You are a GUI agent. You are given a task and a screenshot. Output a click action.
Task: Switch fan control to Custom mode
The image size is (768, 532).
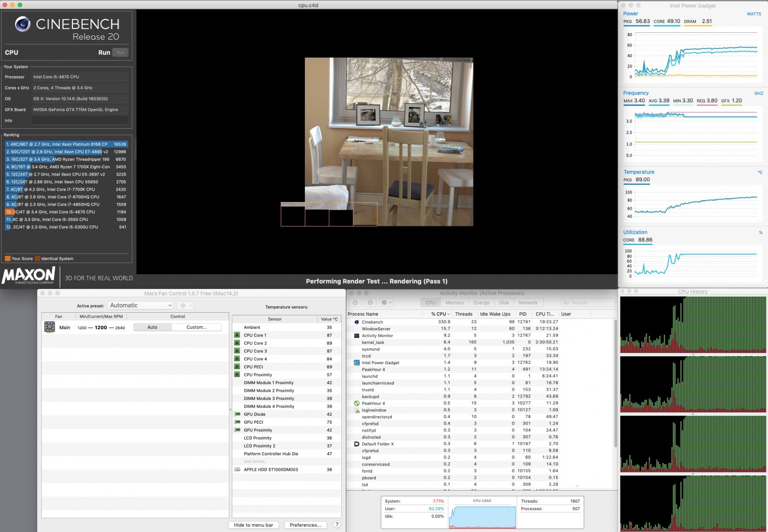[x=196, y=327]
